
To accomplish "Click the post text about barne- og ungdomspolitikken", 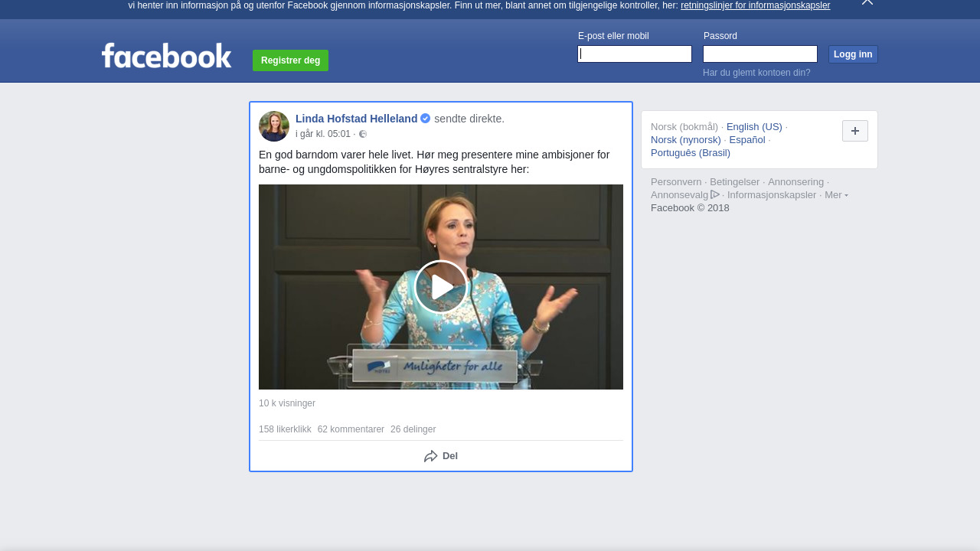I will 434,162.
